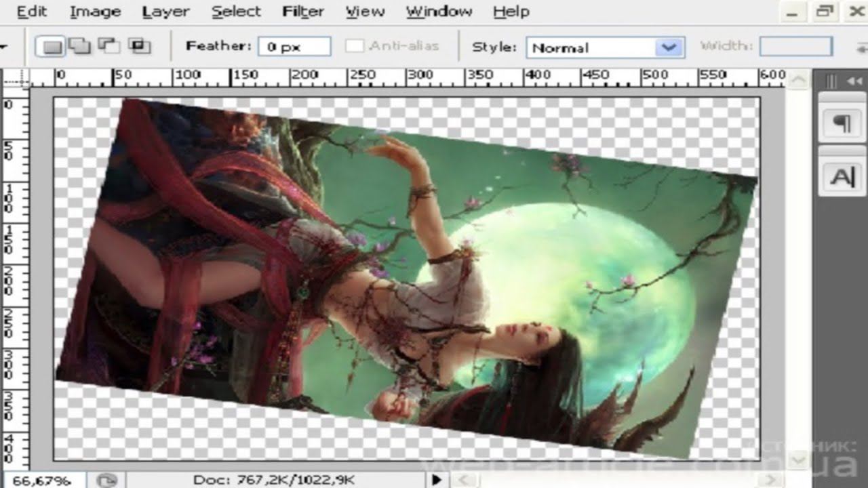The image size is (868, 488).
Task: Choose the Add to selection icon
Action: pos(80,47)
